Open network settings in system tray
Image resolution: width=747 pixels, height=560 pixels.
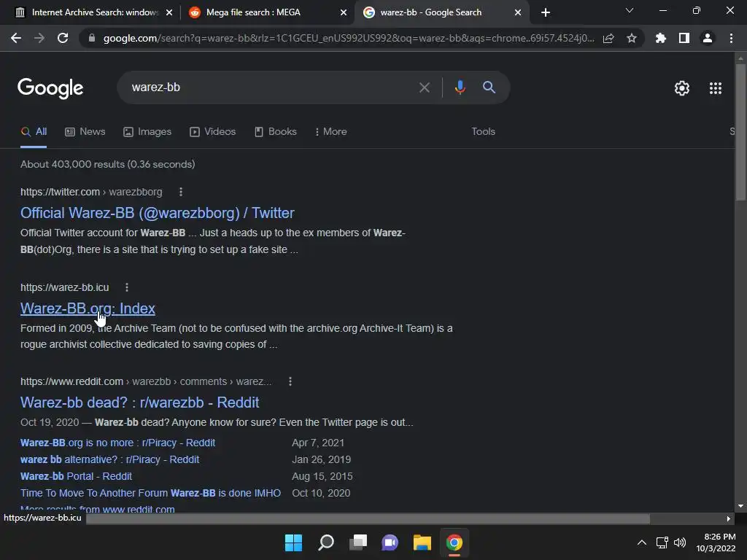point(662,542)
